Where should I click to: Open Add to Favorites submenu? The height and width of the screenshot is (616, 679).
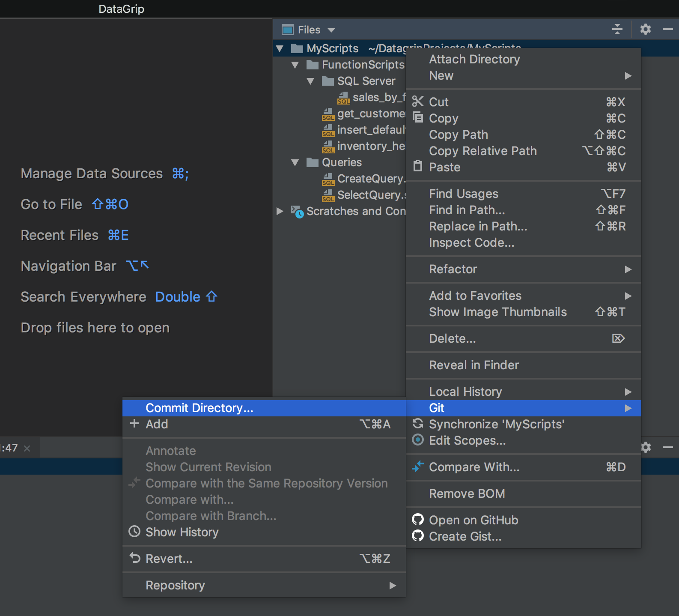coord(524,296)
